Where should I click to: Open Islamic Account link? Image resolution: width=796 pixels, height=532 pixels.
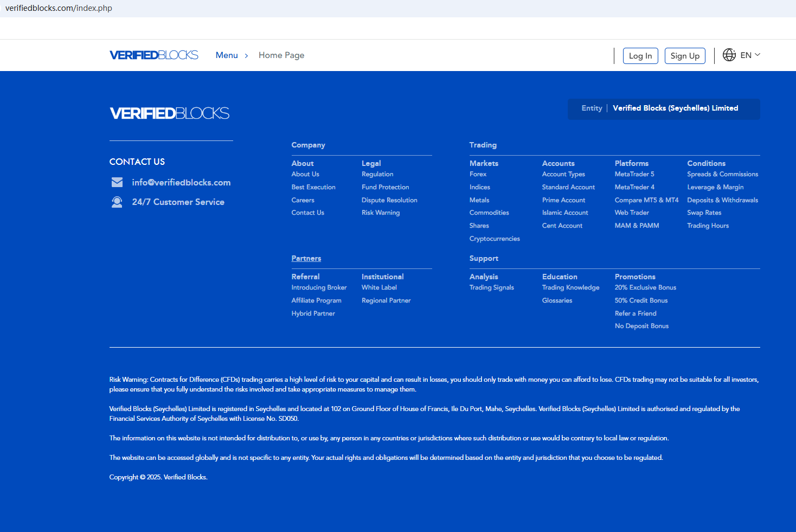pos(565,213)
